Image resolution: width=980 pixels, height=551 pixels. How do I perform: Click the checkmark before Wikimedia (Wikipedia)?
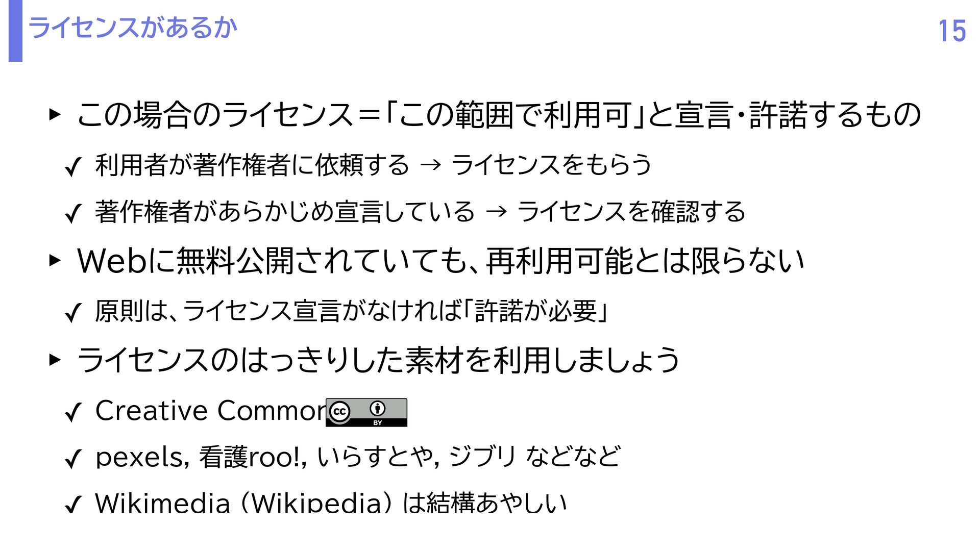pyautogui.click(x=73, y=505)
